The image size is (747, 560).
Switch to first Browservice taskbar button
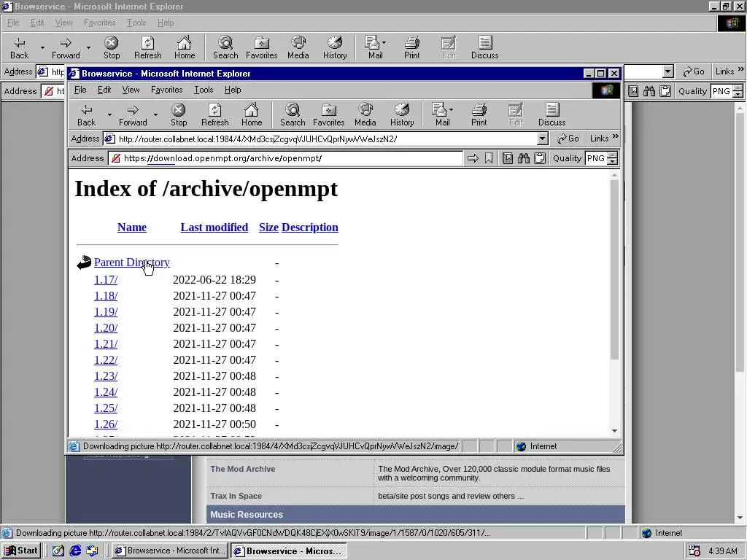click(170, 551)
